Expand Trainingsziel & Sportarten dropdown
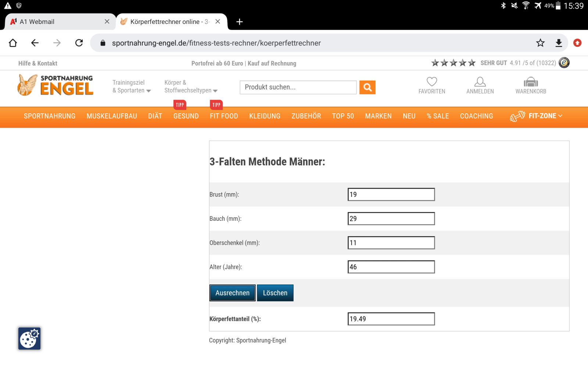588x368 pixels. pos(132,86)
